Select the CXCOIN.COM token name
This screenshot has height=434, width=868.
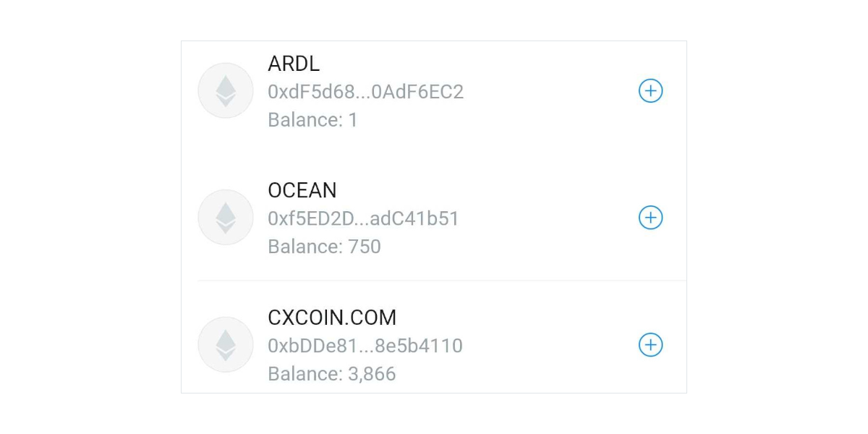pyautogui.click(x=332, y=318)
